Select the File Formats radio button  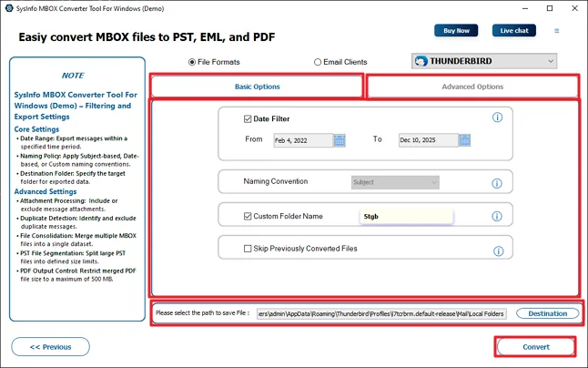[x=192, y=62]
